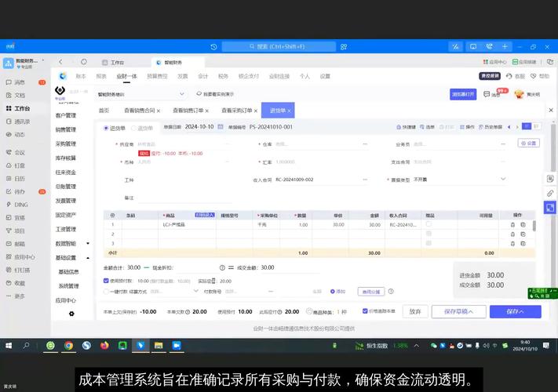Click the gear icon below 应用中心
Viewport: 558px width, 392px height.
pos(71,314)
